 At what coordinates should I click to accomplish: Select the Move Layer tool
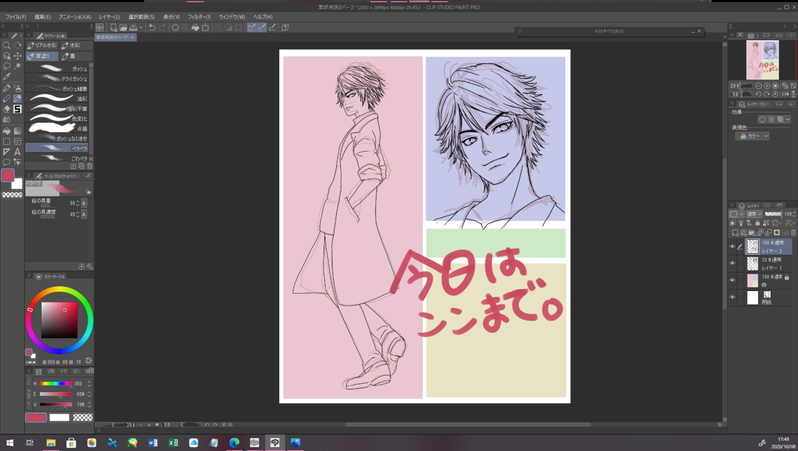point(17,56)
